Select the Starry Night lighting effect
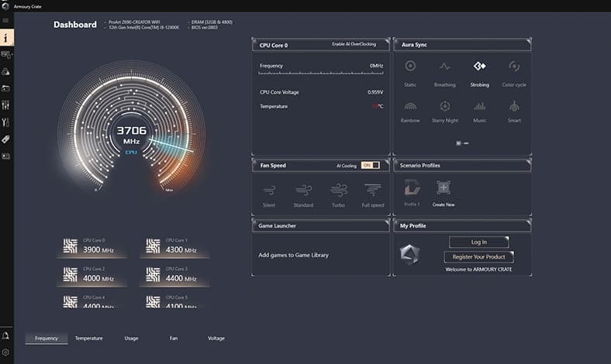611x364 pixels. [444, 112]
